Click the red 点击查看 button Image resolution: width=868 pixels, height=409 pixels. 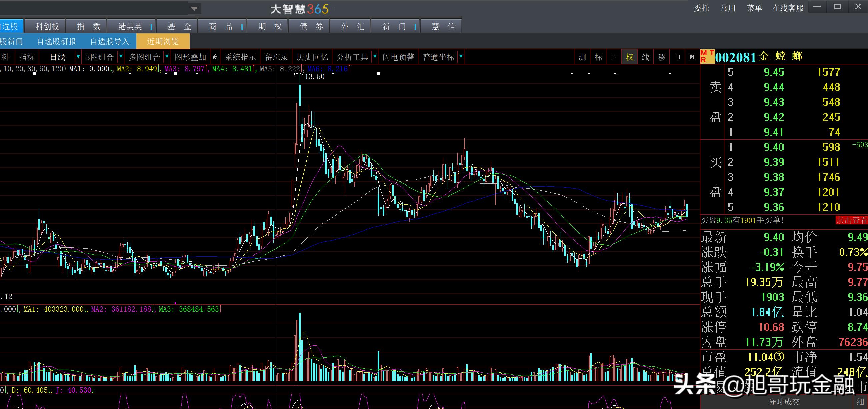coord(851,220)
